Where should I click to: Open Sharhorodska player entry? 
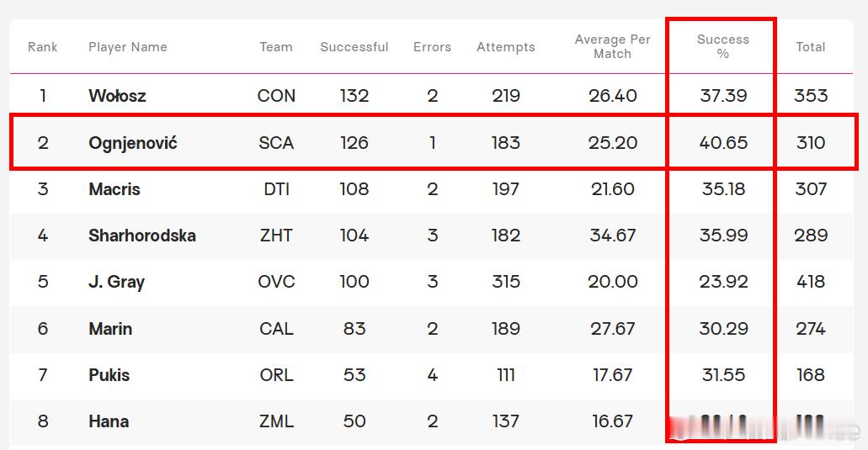[x=142, y=236]
